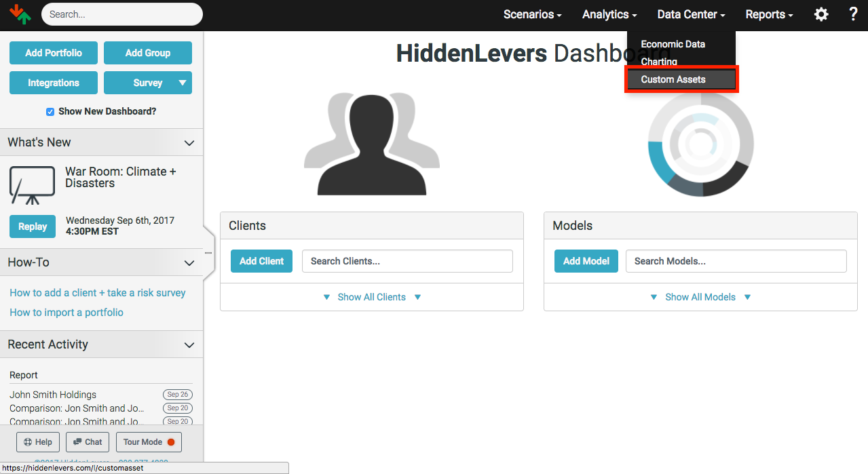Click Add Client button
This screenshot has width=868, height=474.
pos(261,261)
